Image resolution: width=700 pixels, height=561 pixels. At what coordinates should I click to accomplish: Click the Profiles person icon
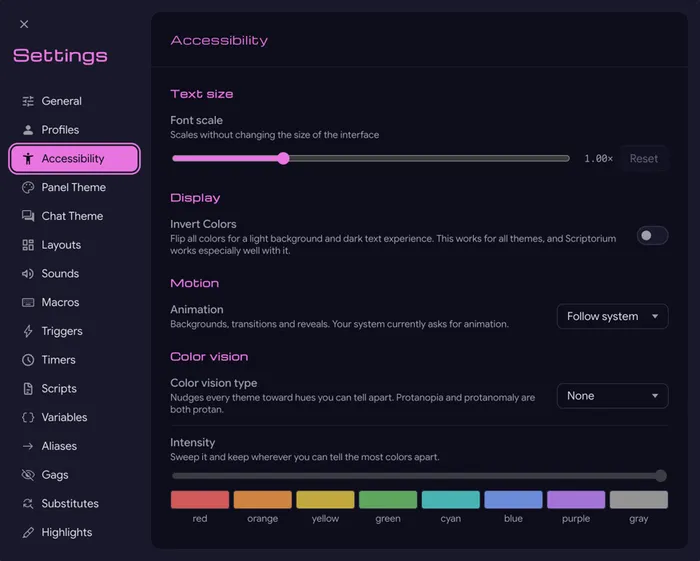coord(28,130)
